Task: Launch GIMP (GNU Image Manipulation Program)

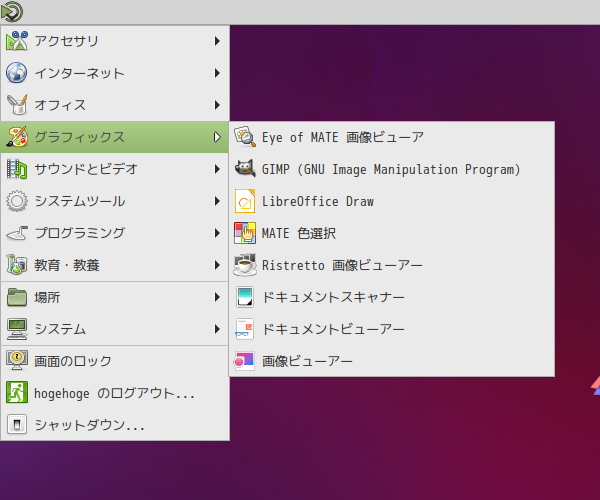Action: click(x=392, y=169)
